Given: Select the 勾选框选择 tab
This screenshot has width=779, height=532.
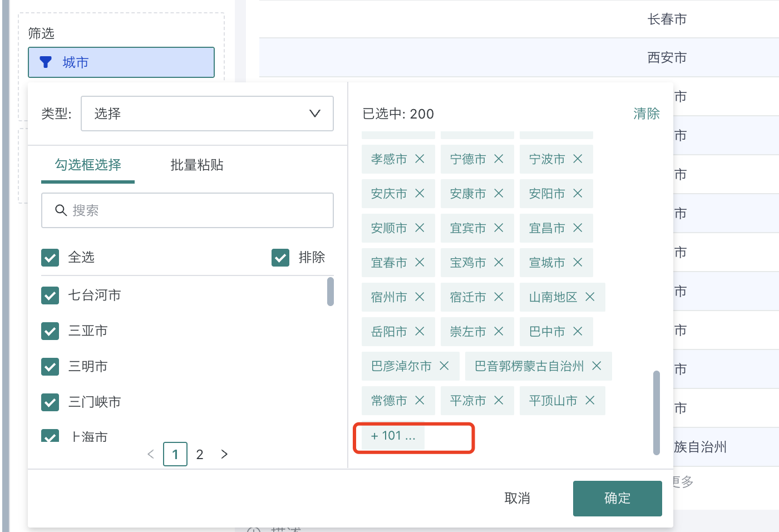Looking at the screenshot, I should click(x=87, y=165).
